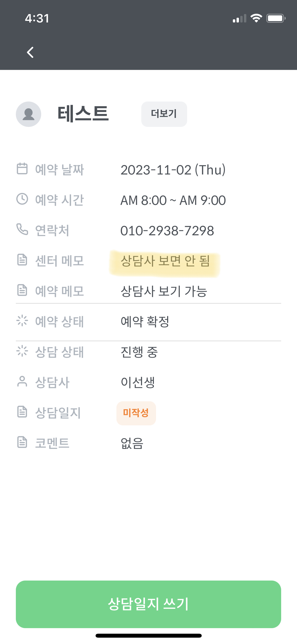Tap the document icon beside 센터 메모
This screenshot has height=644, width=297.
point(22,260)
